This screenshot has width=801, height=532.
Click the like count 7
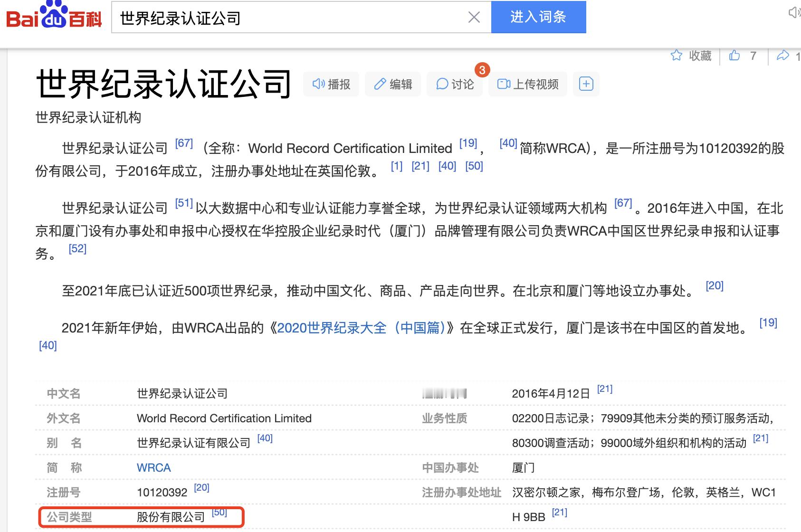[753, 56]
